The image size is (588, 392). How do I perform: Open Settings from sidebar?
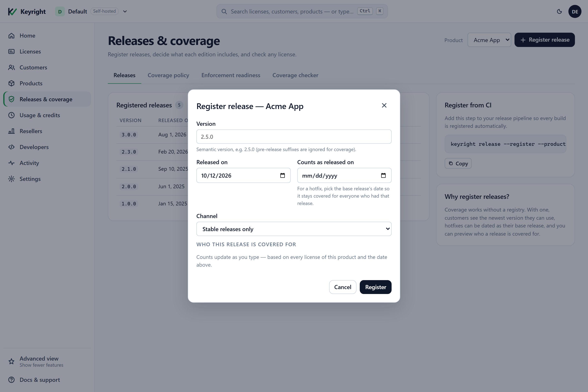pos(47,179)
